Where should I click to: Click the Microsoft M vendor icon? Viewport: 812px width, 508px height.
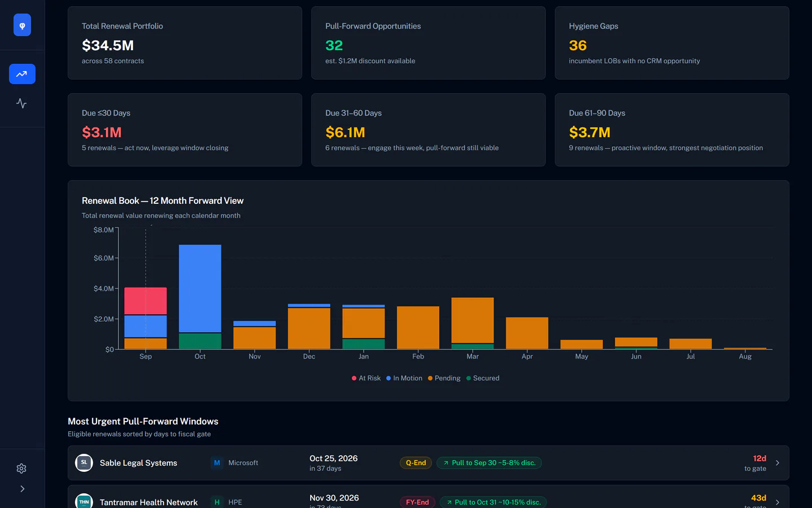[x=217, y=463]
